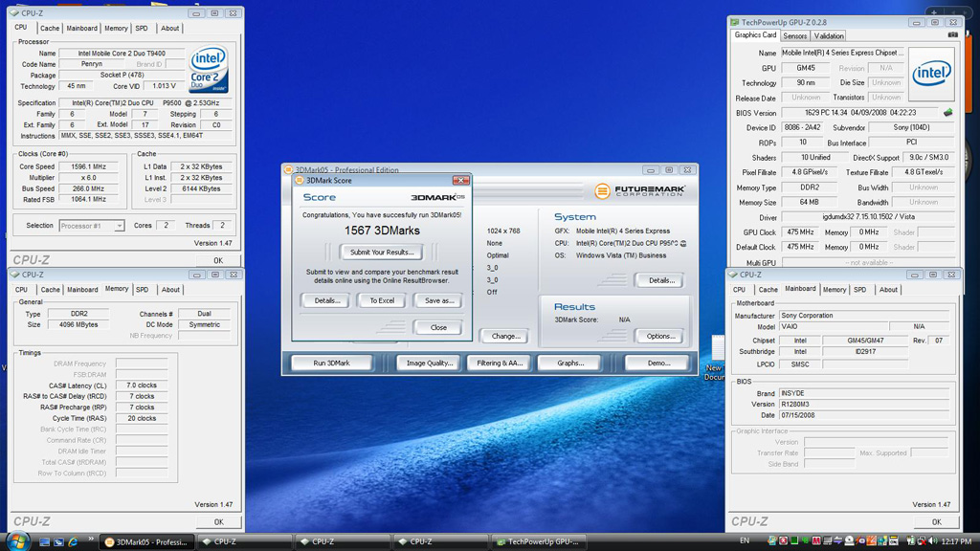Screen dimensions: 980x551
Task: Click the globe icon beside CPU name in 3DMark
Action: [683, 244]
